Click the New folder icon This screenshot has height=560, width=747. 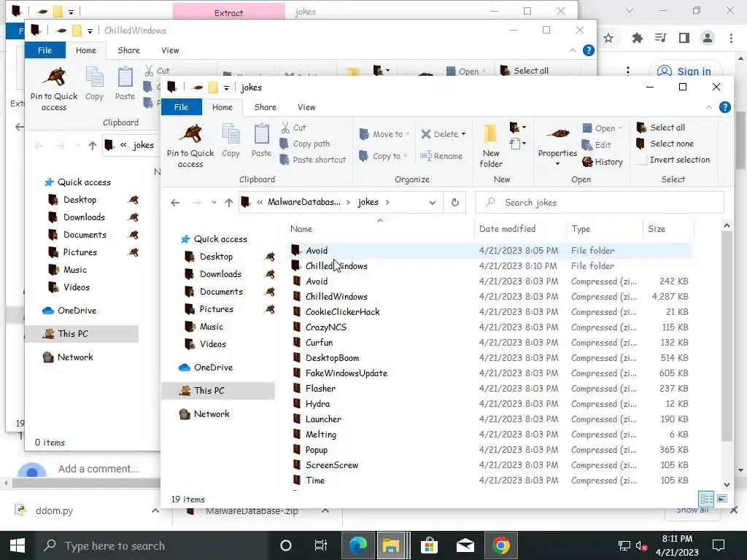491,146
